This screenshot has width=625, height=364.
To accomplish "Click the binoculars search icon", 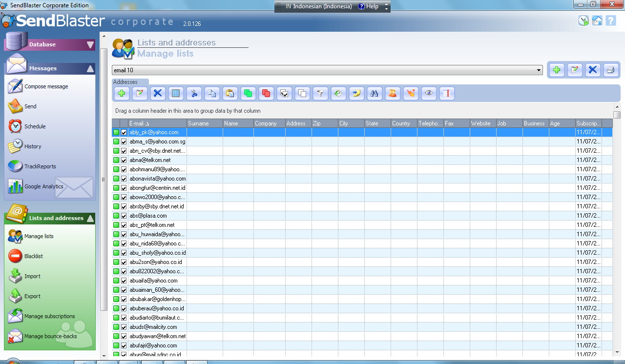I will coord(375,93).
